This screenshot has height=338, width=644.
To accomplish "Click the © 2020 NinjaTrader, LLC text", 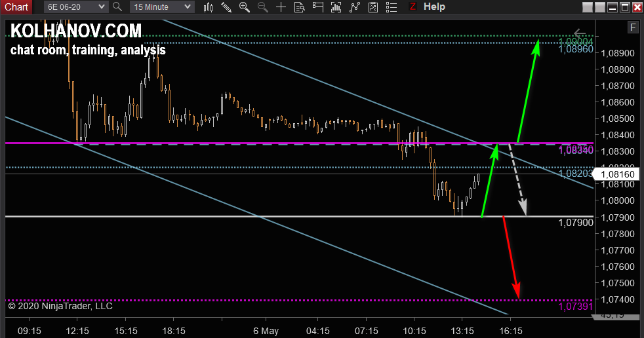I will pos(60,306).
